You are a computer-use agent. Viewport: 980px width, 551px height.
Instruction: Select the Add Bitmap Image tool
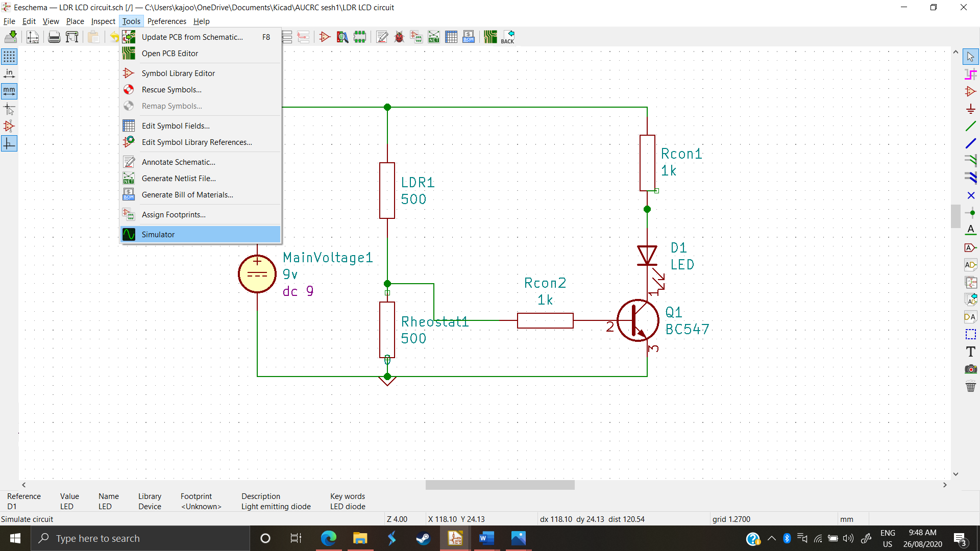coord(971,369)
